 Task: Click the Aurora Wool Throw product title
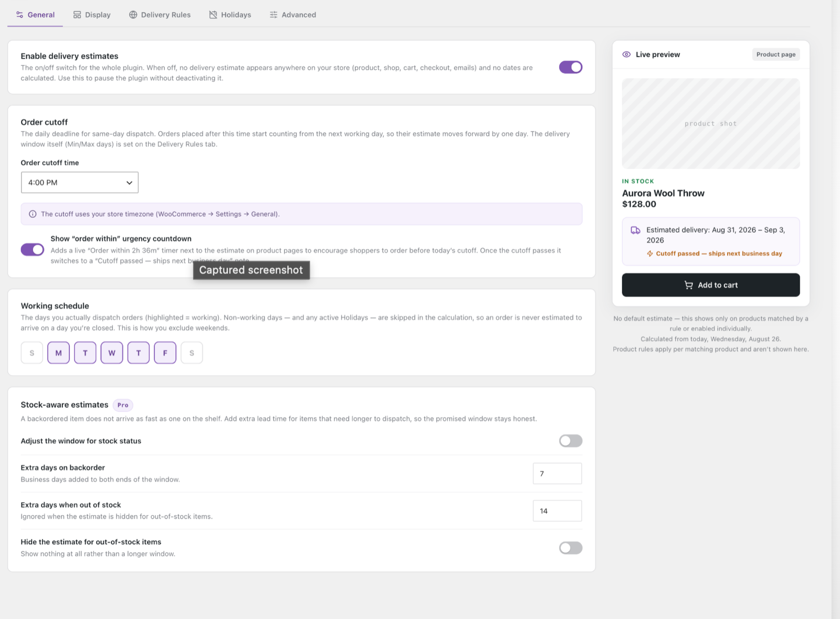click(x=663, y=193)
